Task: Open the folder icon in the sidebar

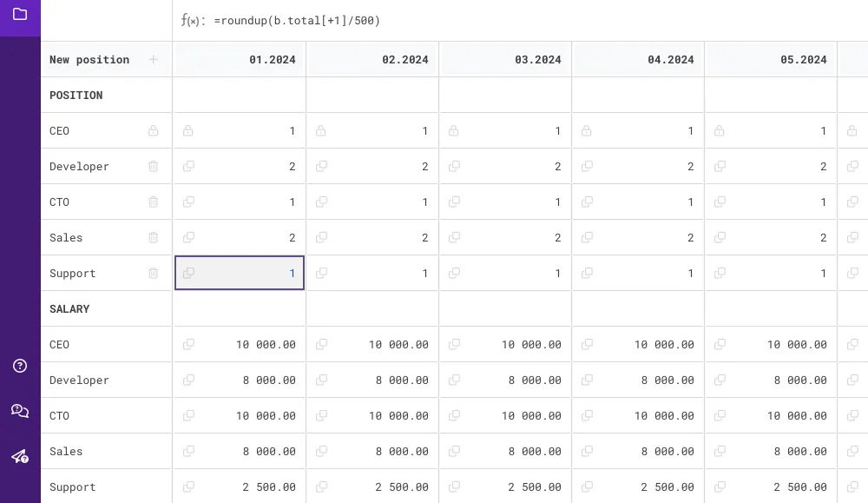Action: (20, 15)
